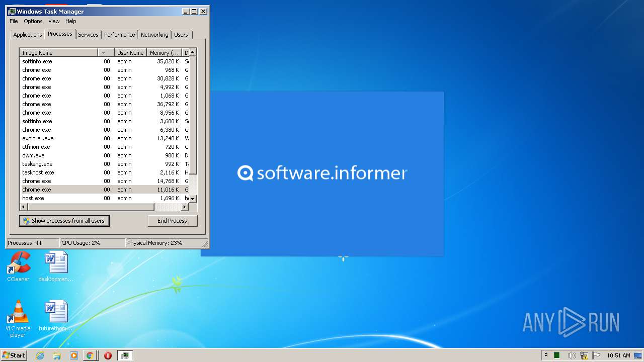The width and height of the screenshot is (644, 362).
Task: Open the Help menu in Task Manager
Action: (x=71, y=21)
